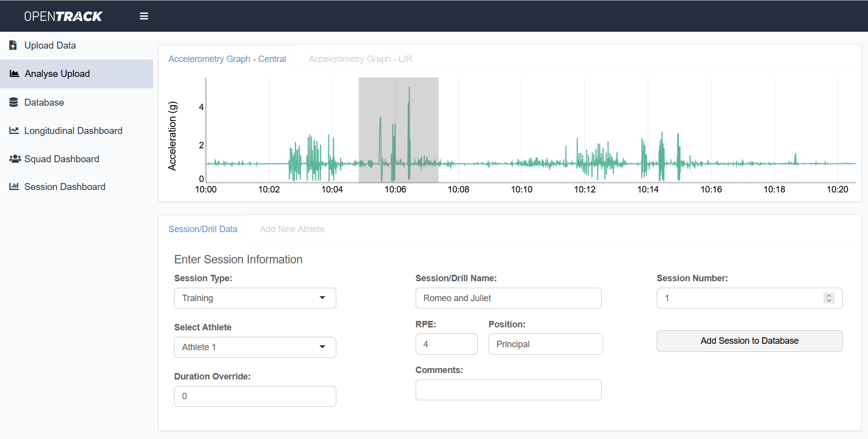Click the Session Dashboard bar-chart icon
868x439 pixels.
[14, 187]
